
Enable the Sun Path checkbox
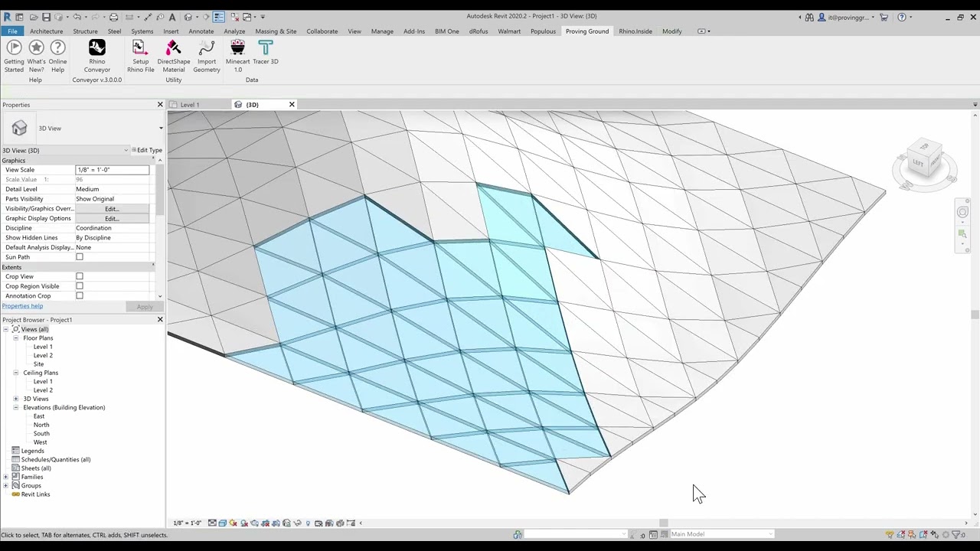pyautogui.click(x=79, y=256)
